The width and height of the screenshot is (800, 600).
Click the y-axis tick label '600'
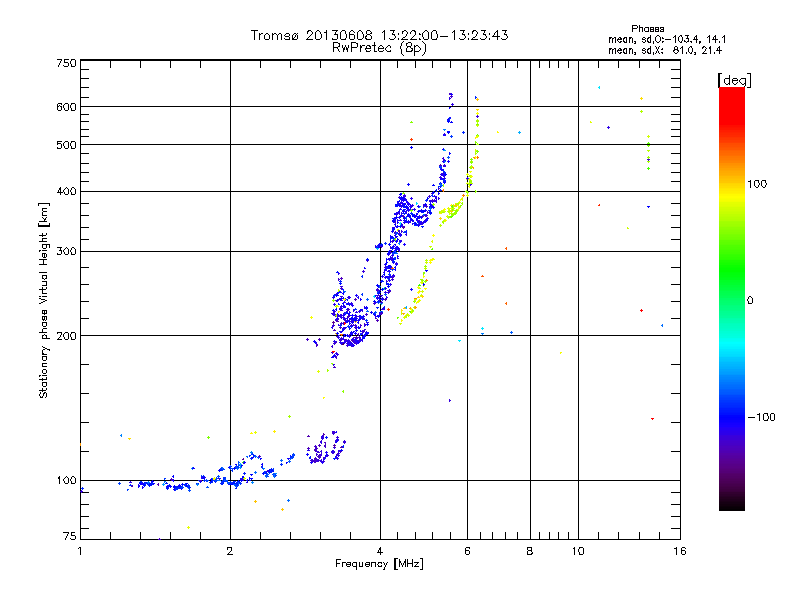67,107
